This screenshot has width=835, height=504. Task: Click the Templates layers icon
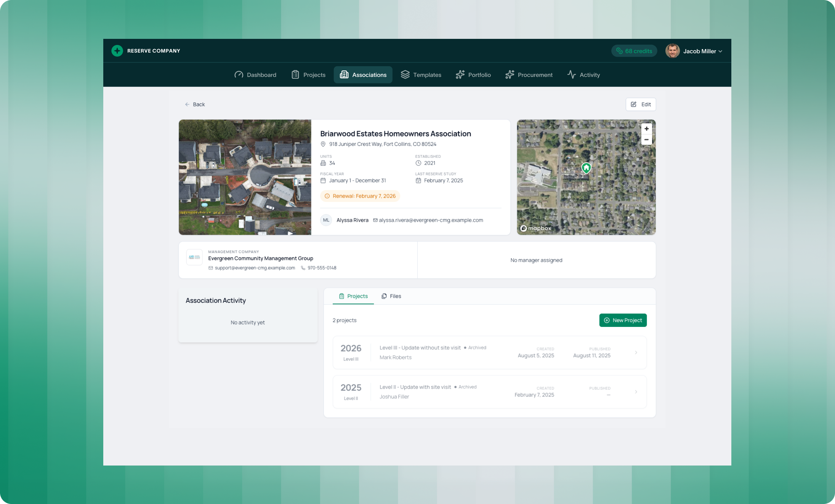(x=405, y=75)
